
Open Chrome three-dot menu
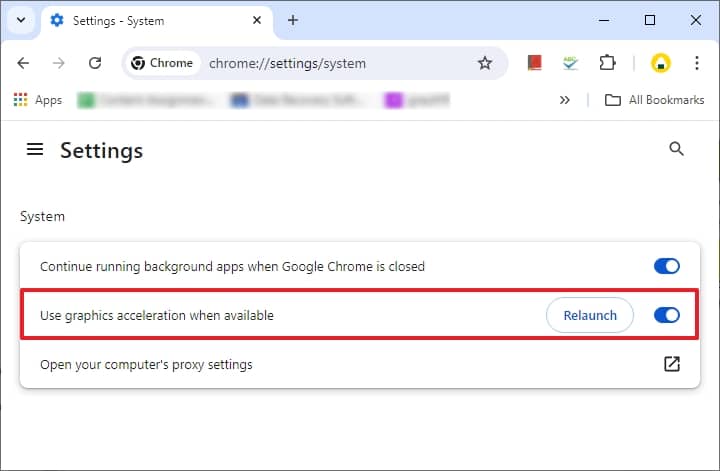click(x=697, y=63)
